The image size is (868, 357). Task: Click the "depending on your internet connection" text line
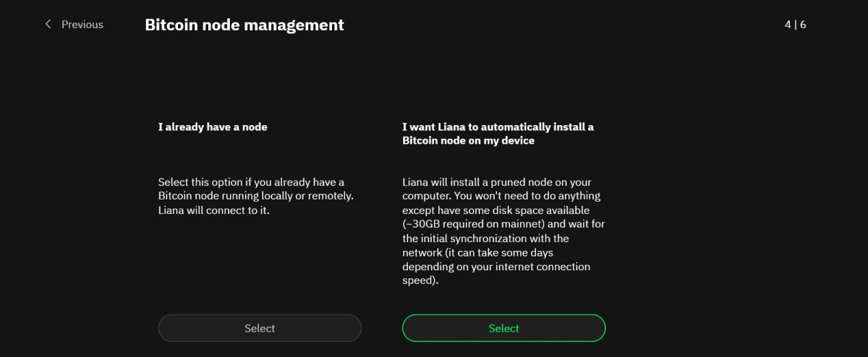coord(496,267)
